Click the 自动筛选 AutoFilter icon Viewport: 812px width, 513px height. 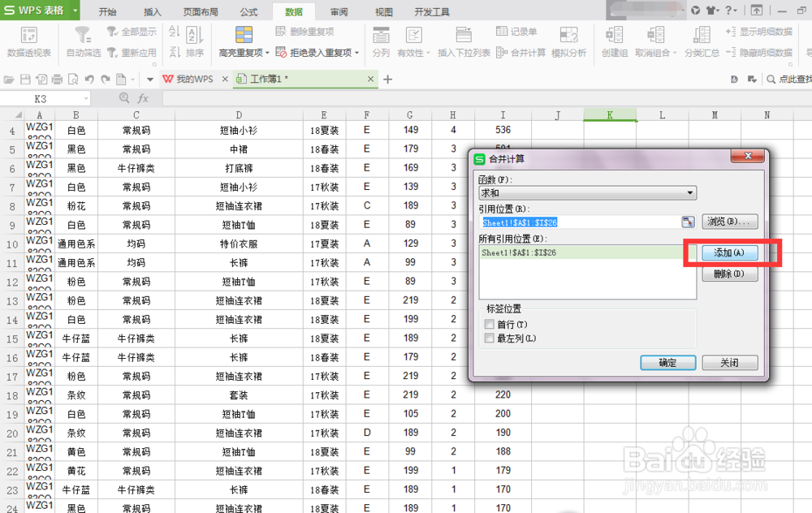point(81,34)
